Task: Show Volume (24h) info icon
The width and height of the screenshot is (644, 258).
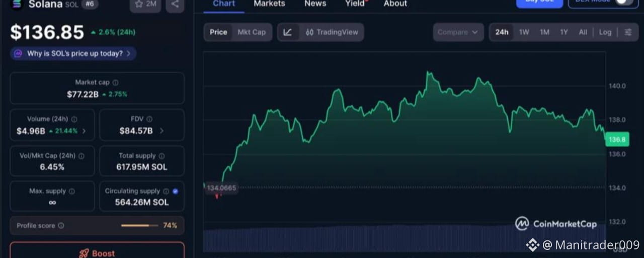Action: click(74, 119)
